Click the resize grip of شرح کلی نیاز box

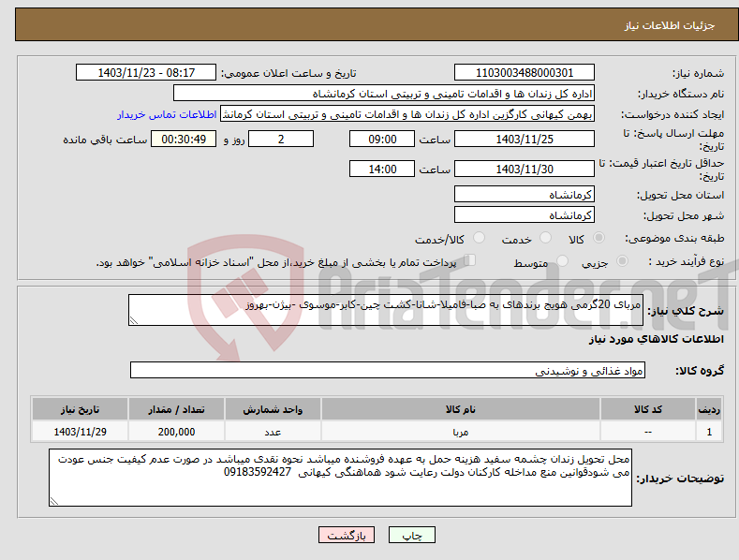pos(134,320)
